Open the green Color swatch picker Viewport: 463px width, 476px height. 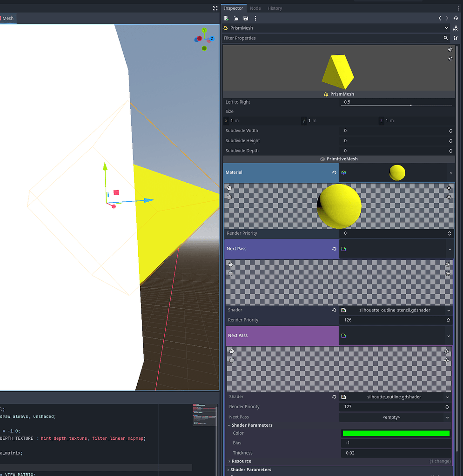pos(396,433)
